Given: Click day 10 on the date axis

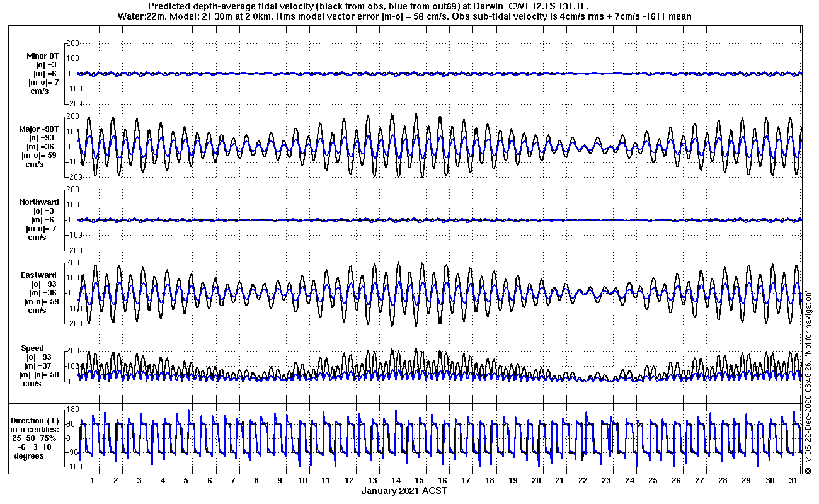Looking at the screenshot, I should point(303,480).
